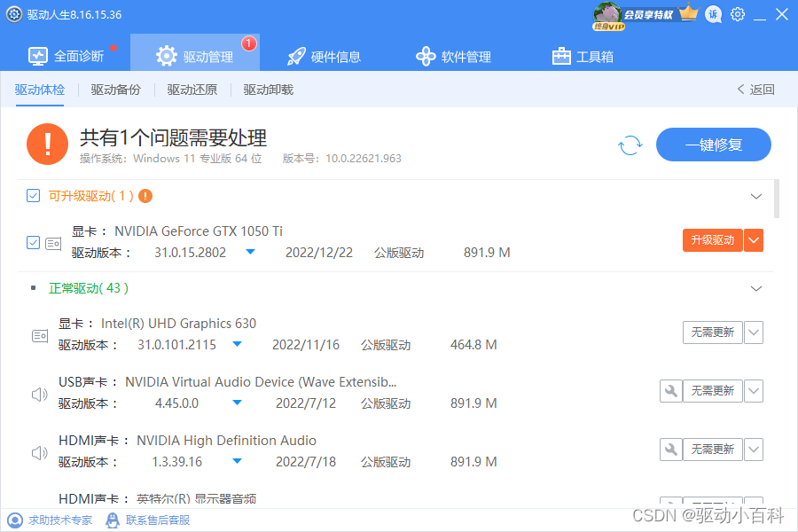The image size is (798, 532).
Task: Click the NVIDIA High Definition Audio name
Action: [x=226, y=441]
